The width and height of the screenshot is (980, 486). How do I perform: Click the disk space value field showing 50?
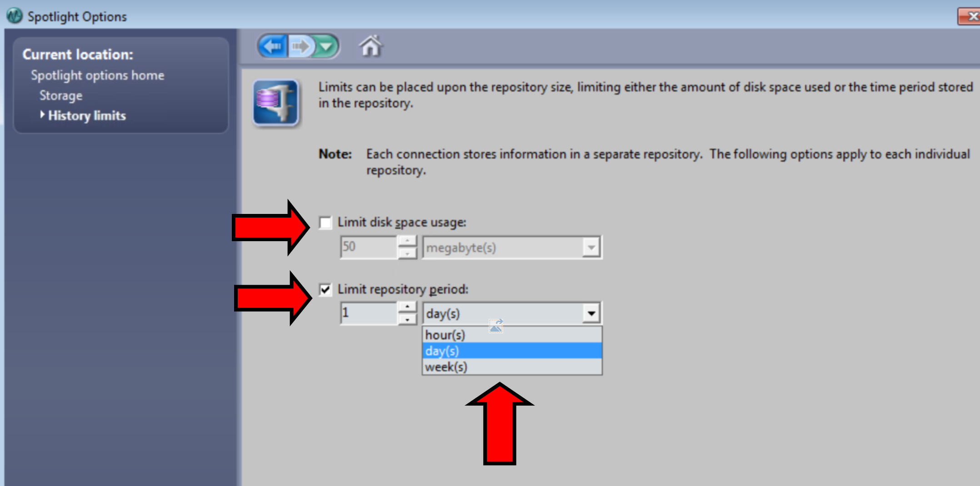[x=369, y=248]
